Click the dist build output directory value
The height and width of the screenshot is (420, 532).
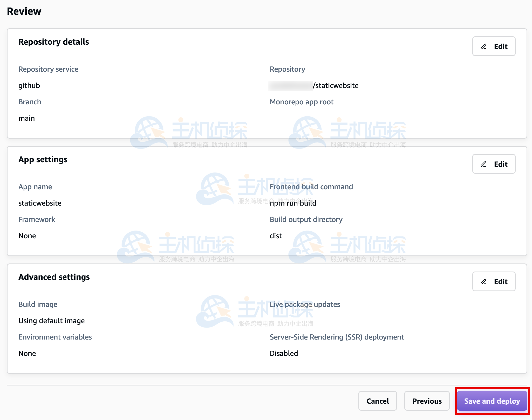coord(276,236)
